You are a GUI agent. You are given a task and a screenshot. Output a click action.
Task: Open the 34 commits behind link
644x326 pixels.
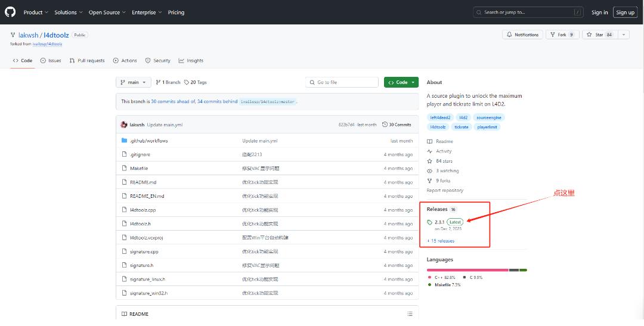tap(217, 101)
